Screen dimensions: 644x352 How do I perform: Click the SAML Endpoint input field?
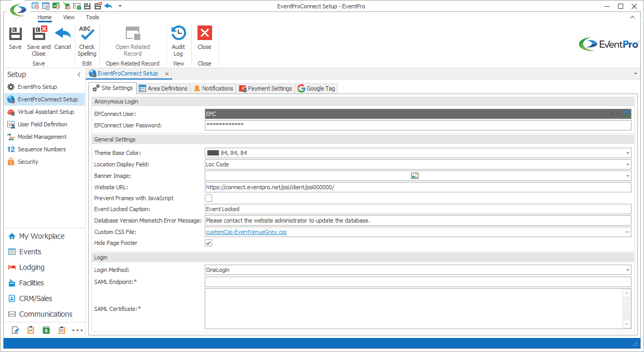[418, 281]
